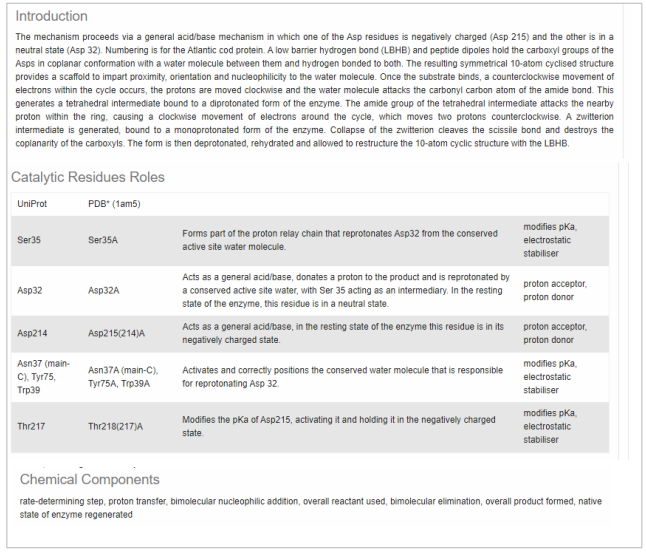Click Asp32 in the UniProt column
The image size is (646, 552).
click(31, 290)
